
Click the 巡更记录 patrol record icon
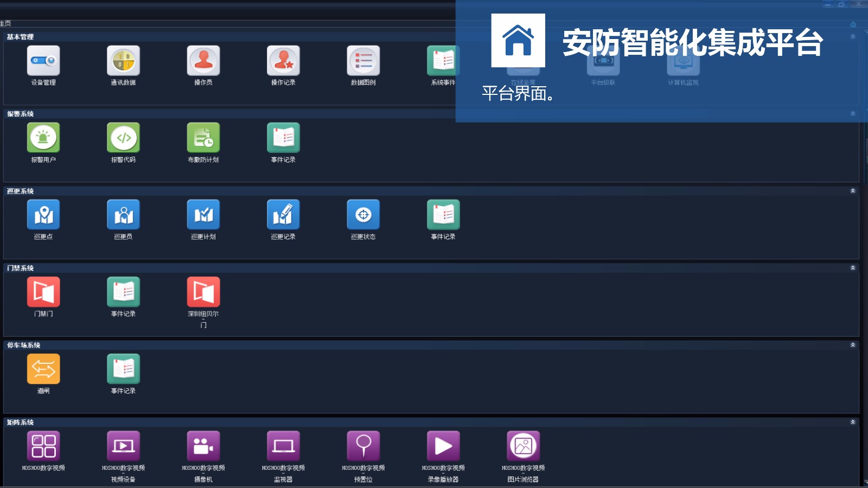click(x=283, y=215)
